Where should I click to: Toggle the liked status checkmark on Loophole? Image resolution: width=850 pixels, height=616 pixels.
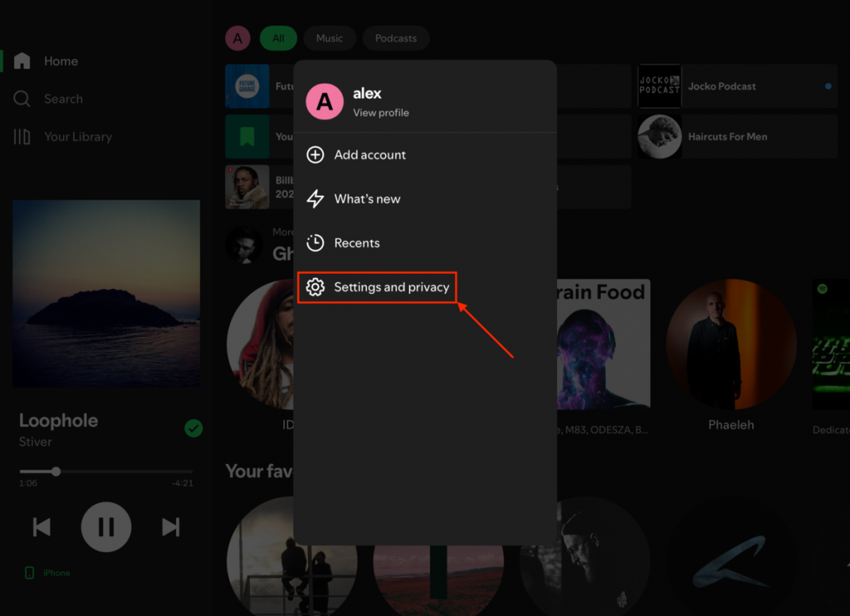click(193, 428)
